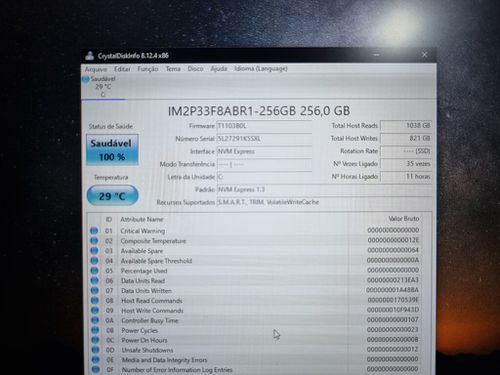Select the Data Units Read attribute name
The image size is (500, 375).
(x=143, y=281)
